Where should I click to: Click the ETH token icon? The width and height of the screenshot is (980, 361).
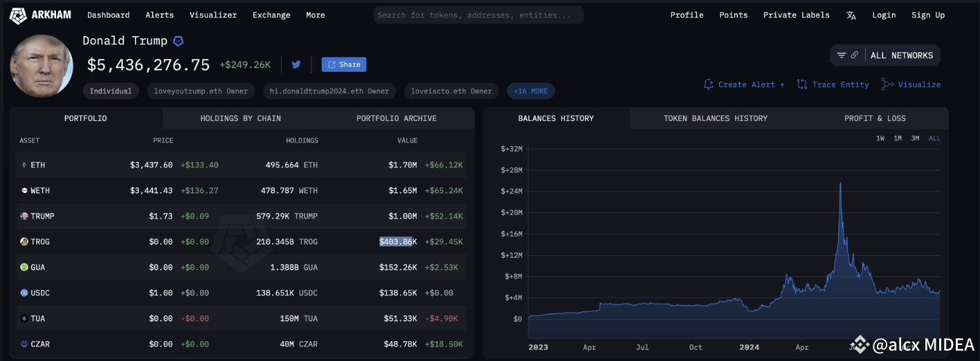[x=24, y=165]
